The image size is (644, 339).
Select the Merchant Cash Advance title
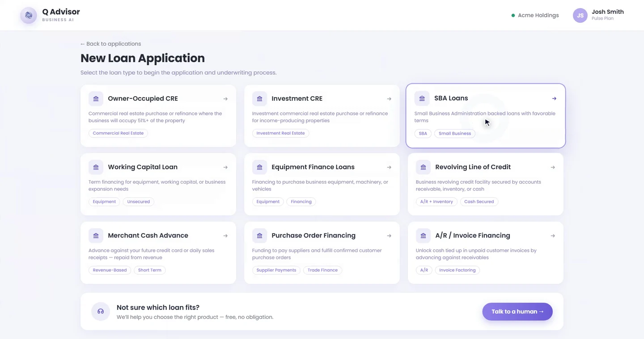tap(148, 235)
